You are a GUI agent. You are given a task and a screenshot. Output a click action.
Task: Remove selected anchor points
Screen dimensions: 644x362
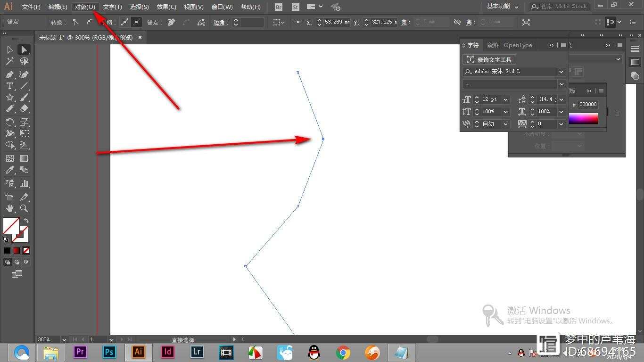171,22
